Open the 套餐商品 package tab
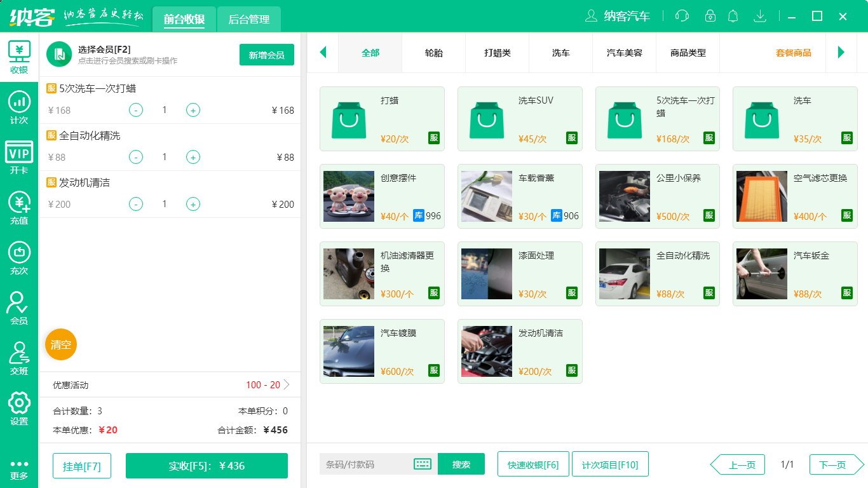868x488 pixels. 794,53
